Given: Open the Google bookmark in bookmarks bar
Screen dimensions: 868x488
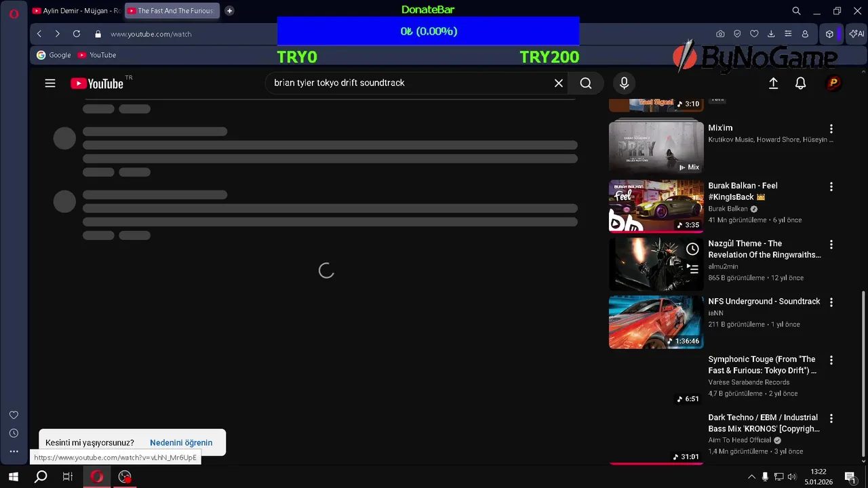Looking at the screenshot, I should [54, 55].
